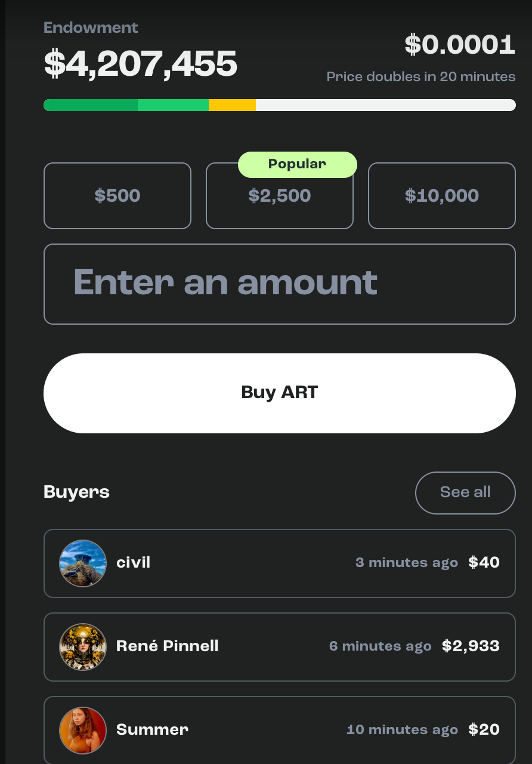Click the $4,207,455 endowment total
Viewport: 532px width, 764px height.
(x=141, y=64)
